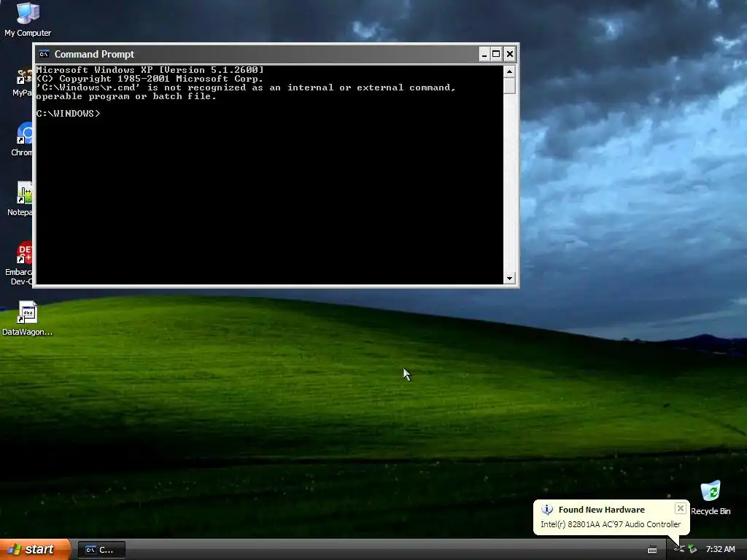Click the Copyright 1985-2001 Microsoft Corp. line

click(x=150, y=79)
